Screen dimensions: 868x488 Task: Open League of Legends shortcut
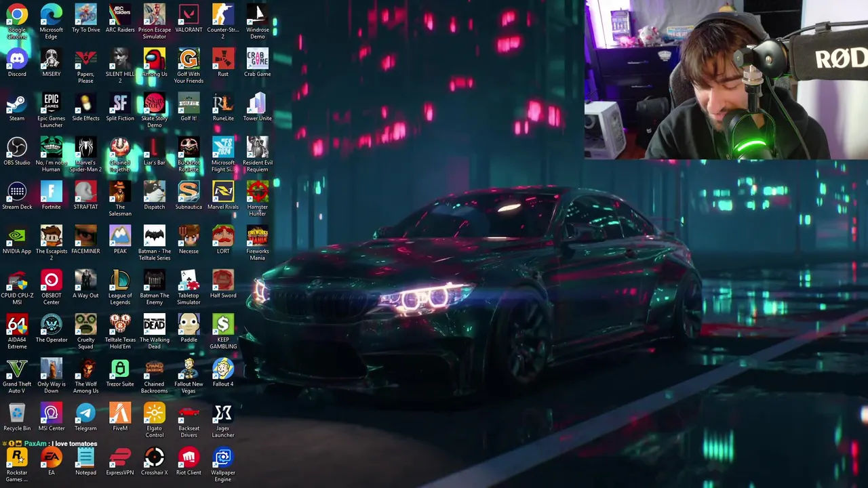(120, 280)
